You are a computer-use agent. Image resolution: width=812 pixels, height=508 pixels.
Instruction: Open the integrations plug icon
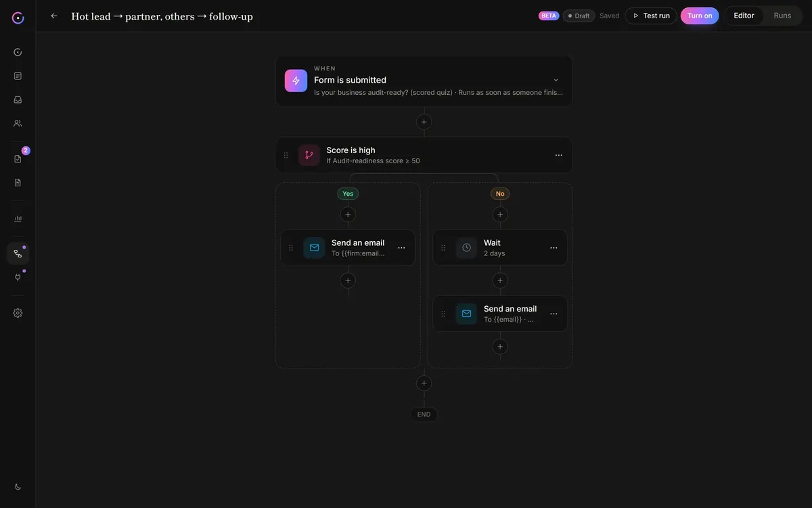[x=18, y=277]
